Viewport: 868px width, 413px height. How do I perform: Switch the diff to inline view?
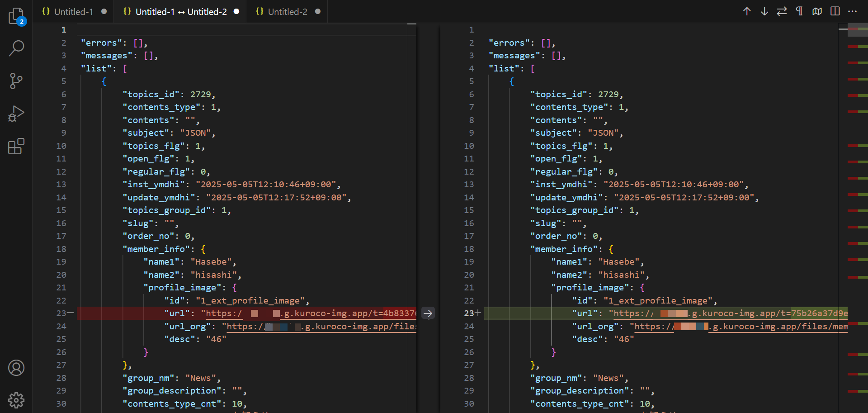(835, 11)
